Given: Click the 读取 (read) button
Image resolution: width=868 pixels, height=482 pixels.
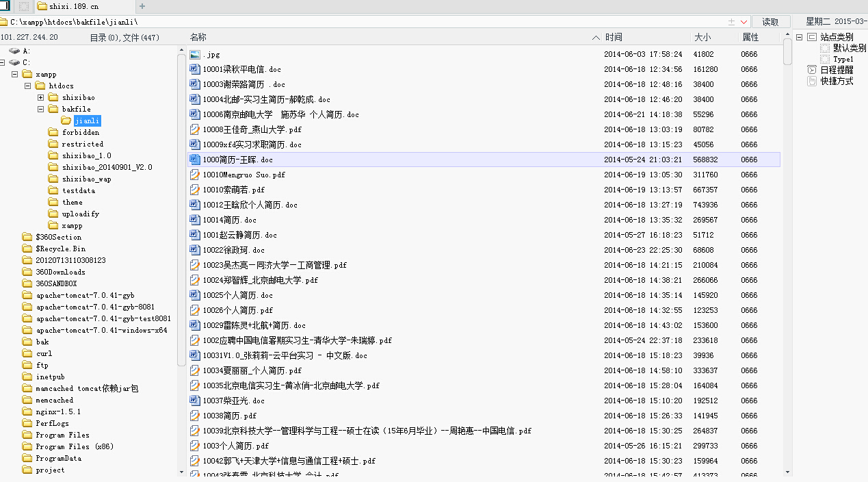Looking at the screenshot, I should pyautogui.click(x=770, y=22).
